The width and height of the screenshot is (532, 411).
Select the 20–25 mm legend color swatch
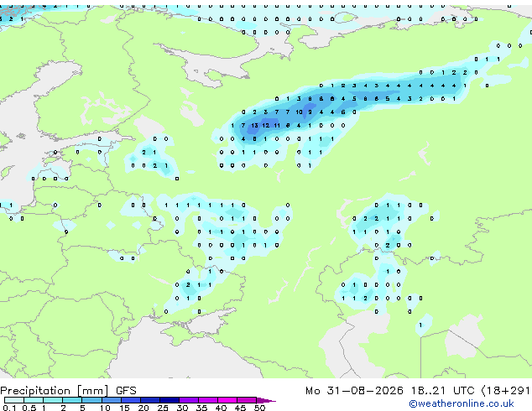[x=150, y=400]
